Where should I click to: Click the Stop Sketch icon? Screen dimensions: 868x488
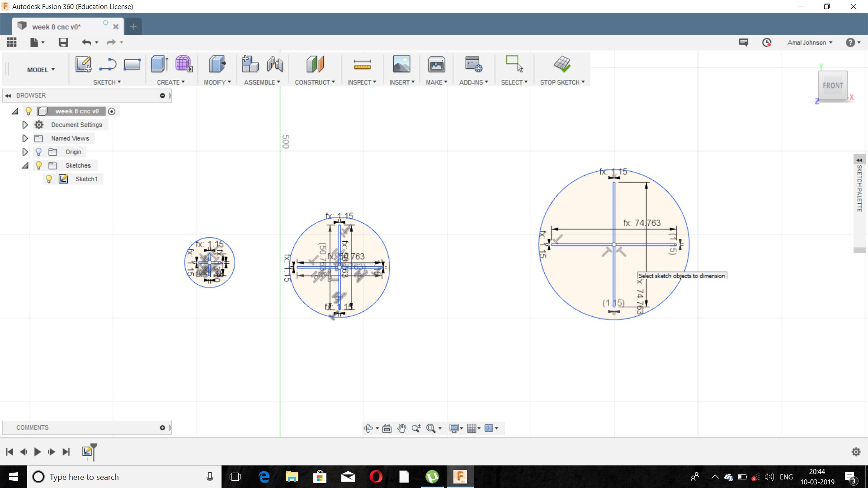point(562,64)
